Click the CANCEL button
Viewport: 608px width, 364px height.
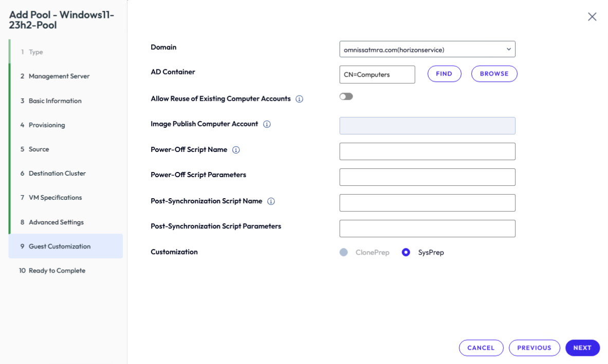[481, 348]
